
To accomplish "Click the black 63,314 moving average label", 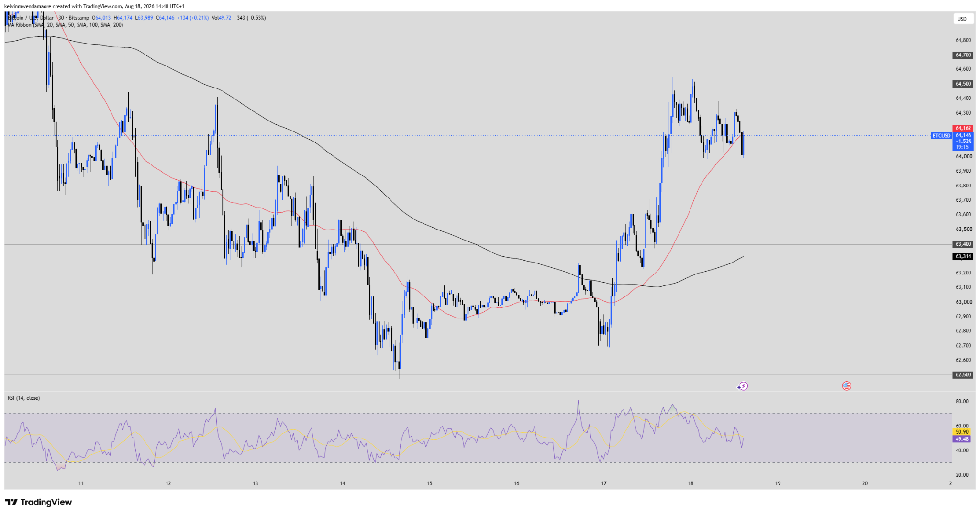I will click(963, 257).
